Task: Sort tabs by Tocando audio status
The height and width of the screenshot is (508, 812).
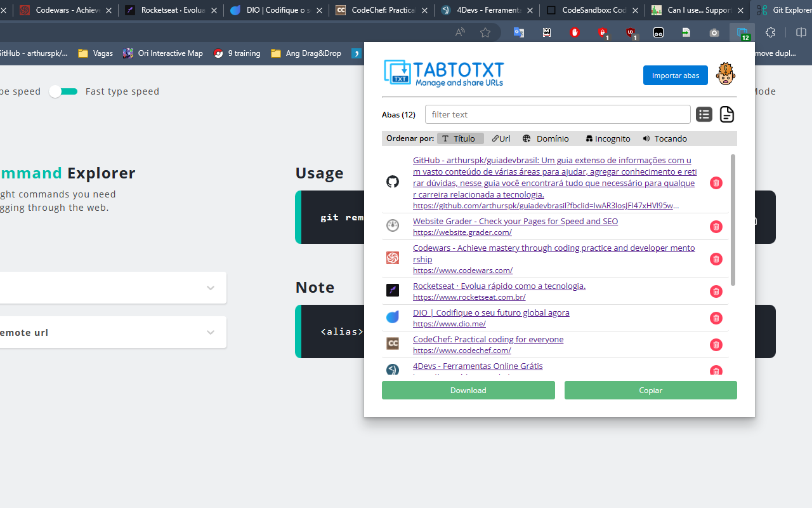Action: pyautogui.click(x=664, y=138)
